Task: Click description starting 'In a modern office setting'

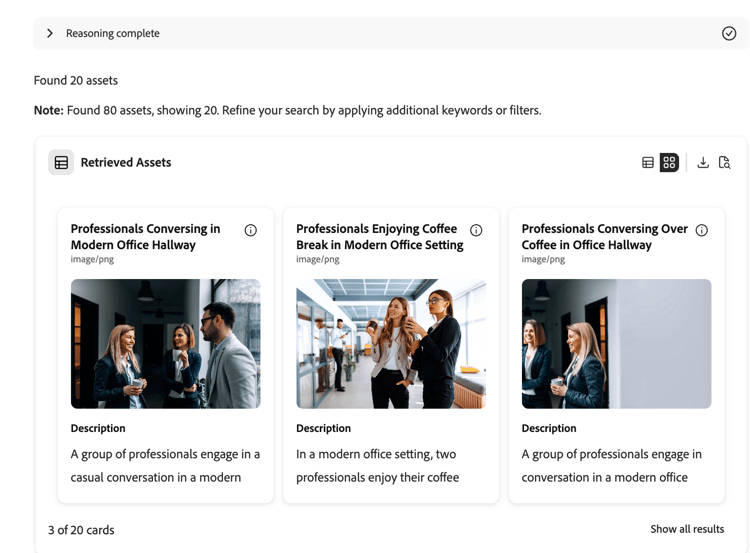Action: click(x=377, y=465)
